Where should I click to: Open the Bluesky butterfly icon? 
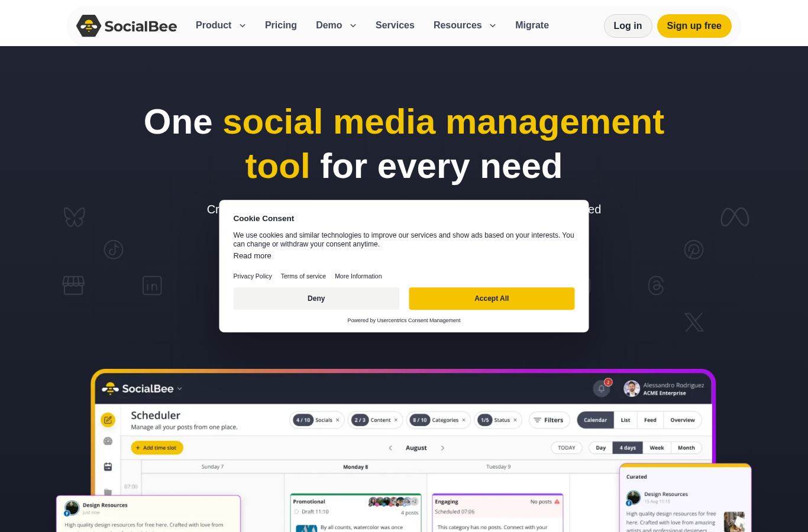(x=75, y=217)
